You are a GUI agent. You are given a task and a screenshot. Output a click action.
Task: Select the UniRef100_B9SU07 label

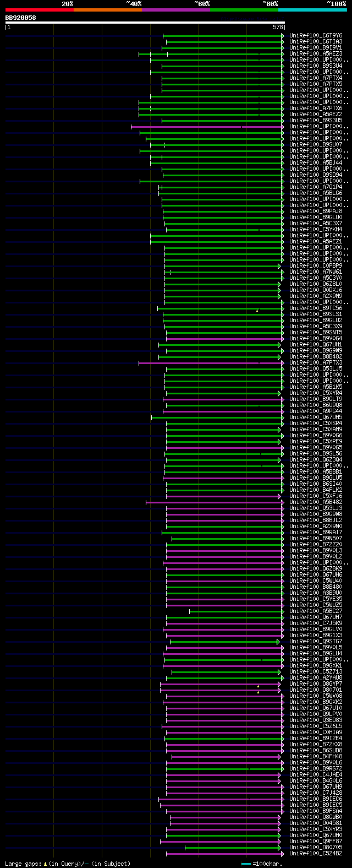(316, 145)
